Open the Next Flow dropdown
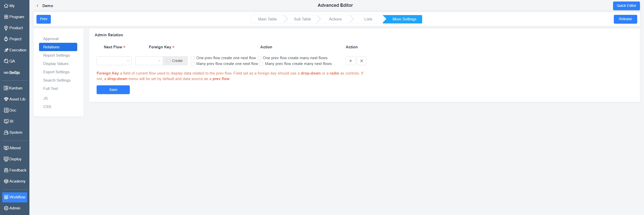Screen dimensions: 644x215 114,61
